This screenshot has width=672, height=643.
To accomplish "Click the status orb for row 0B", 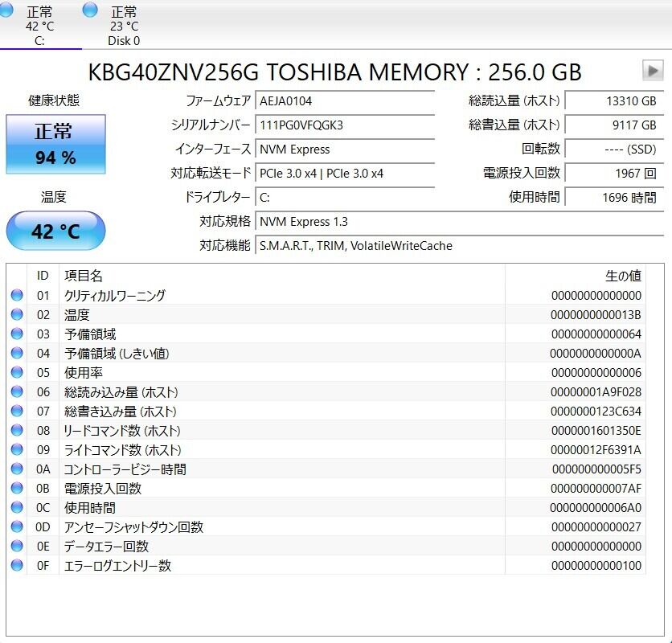I will (17, 488).
